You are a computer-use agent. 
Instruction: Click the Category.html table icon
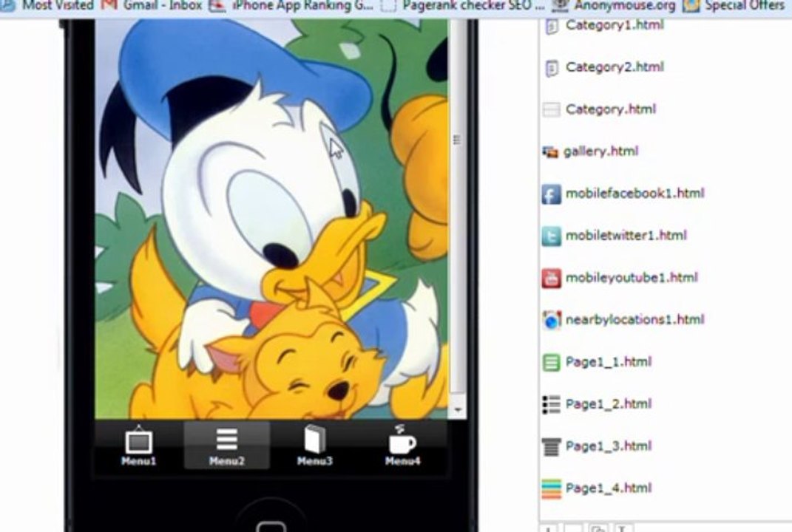[x=551, y=109]
